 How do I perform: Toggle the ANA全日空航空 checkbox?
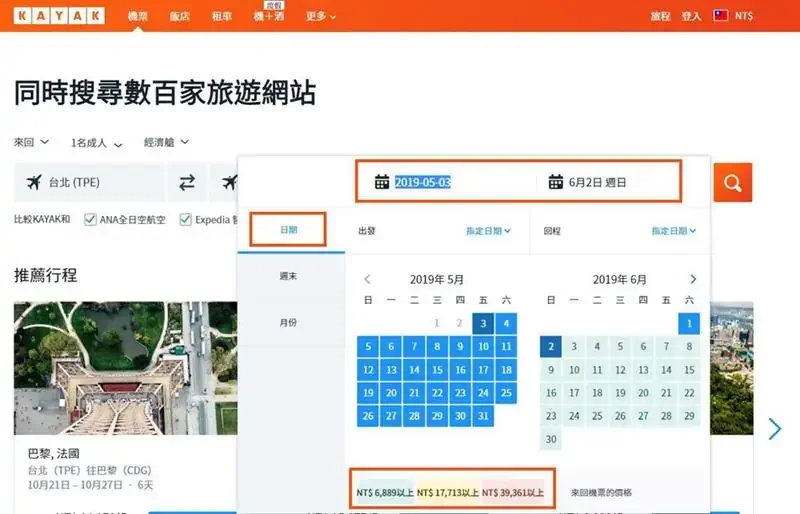click(91, 219)
